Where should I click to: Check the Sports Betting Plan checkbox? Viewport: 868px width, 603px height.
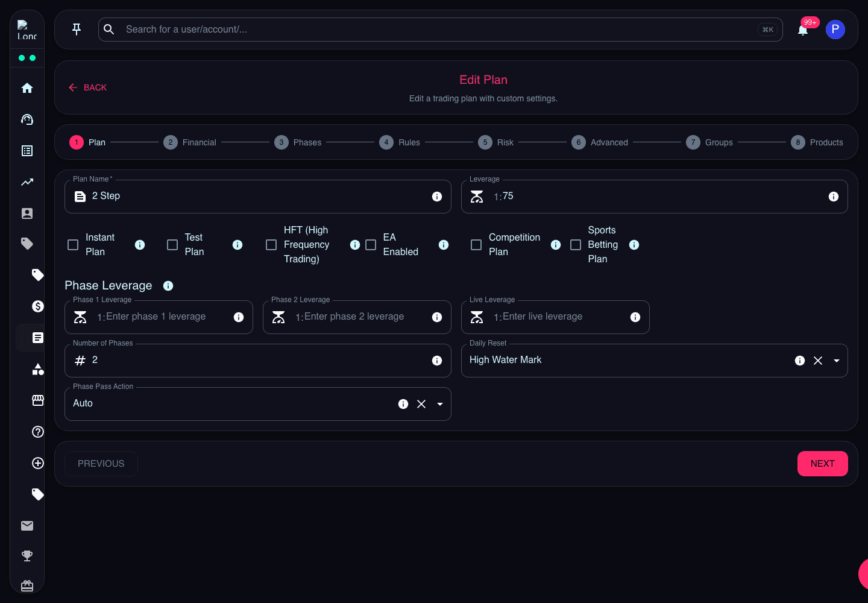click(x=576, y=245)
